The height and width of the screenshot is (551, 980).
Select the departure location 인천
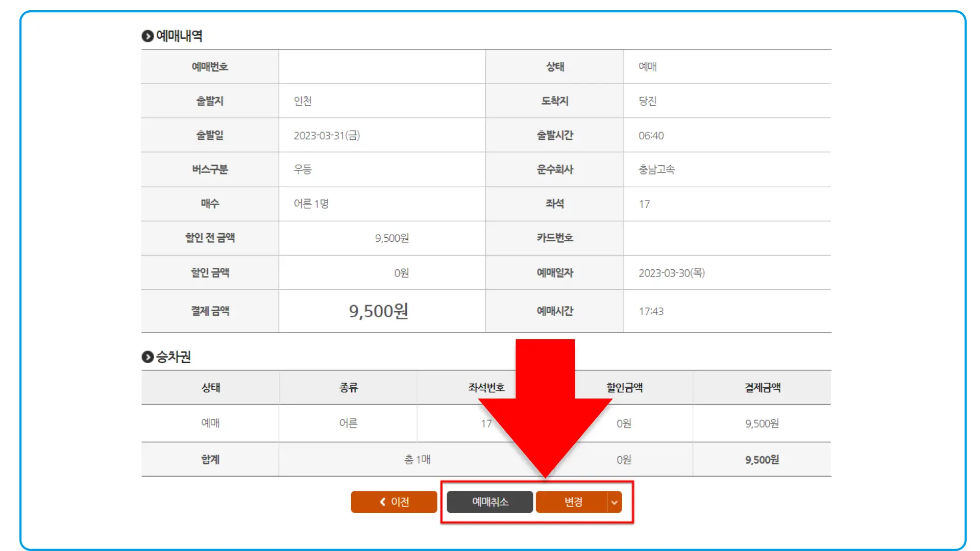(303, 101)
